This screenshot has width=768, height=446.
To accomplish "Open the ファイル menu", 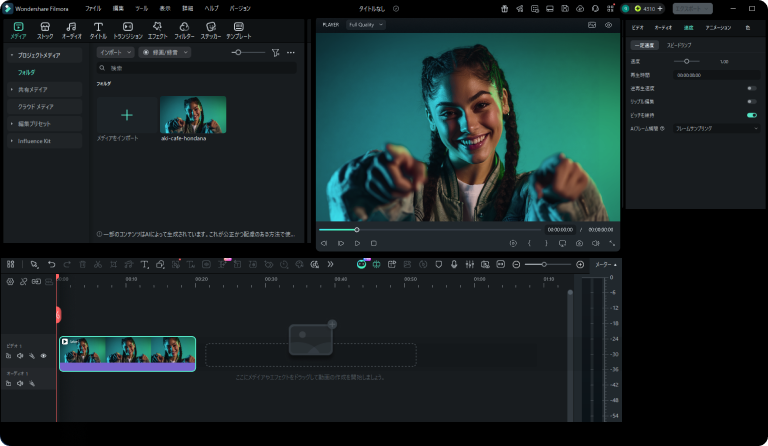I will click(x=93, y=8).
